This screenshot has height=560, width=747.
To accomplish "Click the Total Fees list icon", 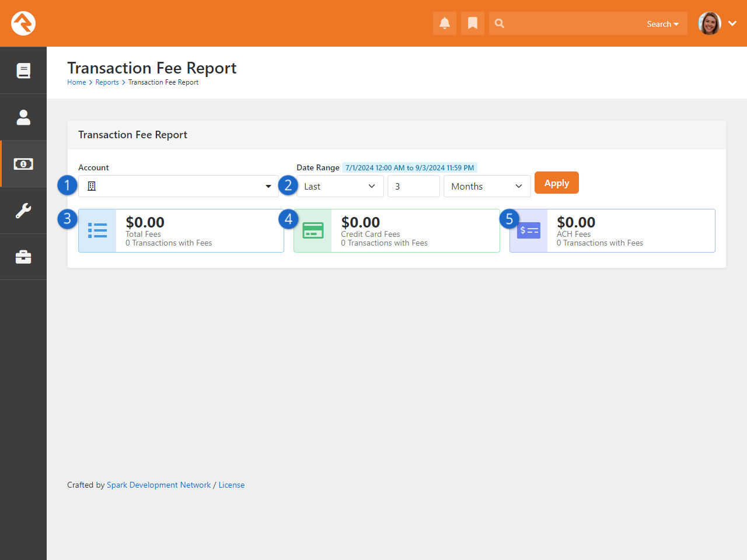I will pyautogui.click(x=97, y=230).
